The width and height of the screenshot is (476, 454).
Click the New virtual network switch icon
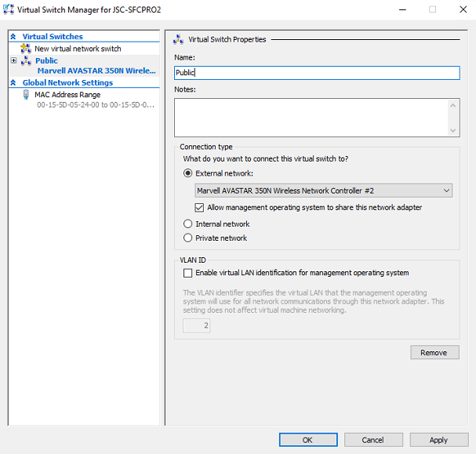click(x=26, y=49)
